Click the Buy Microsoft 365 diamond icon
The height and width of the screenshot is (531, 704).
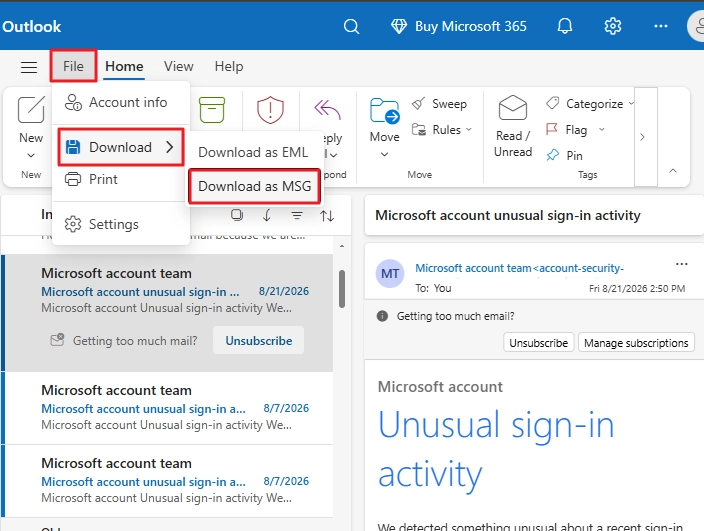(x=399, y=26)
